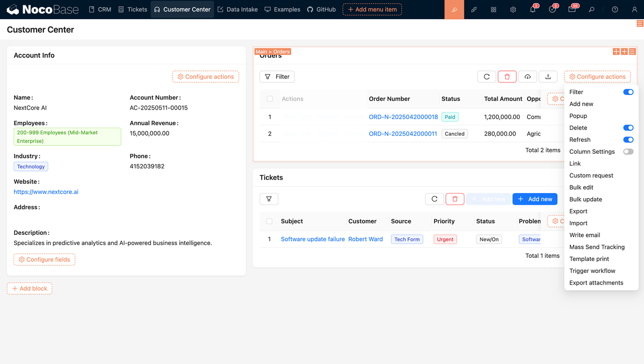The width and height of the screenshot is (644, 364).
Task: Open notifications bell with 3 badge
Action: (x=533, y=10)
